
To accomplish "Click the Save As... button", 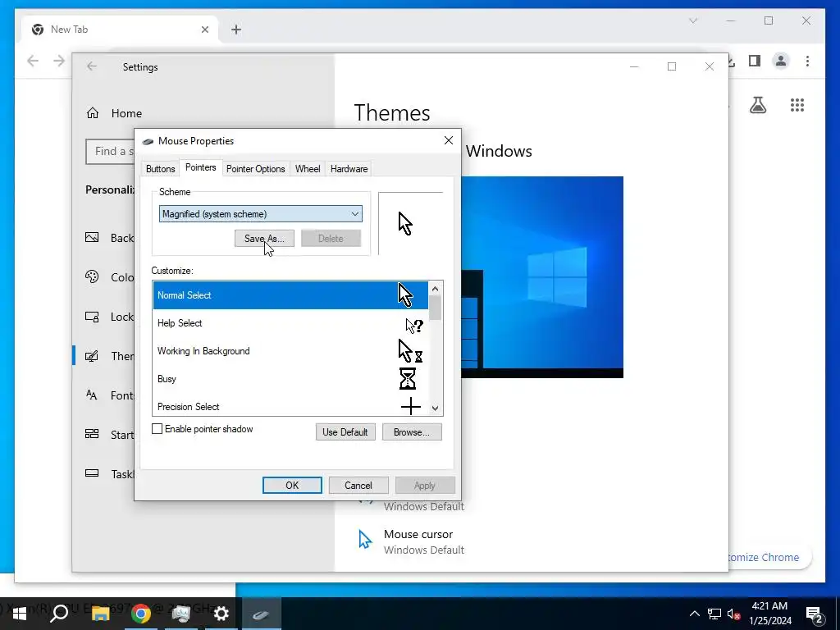I will 264,239.
